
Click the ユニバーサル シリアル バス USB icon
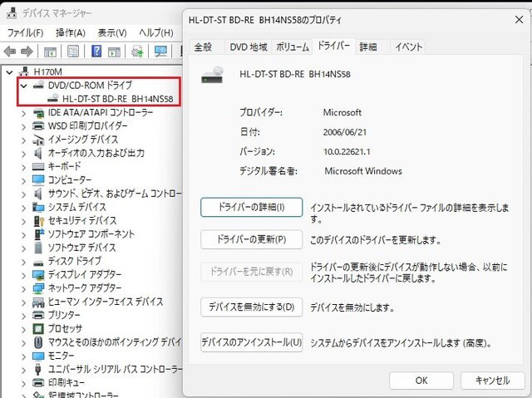(38, 369)
